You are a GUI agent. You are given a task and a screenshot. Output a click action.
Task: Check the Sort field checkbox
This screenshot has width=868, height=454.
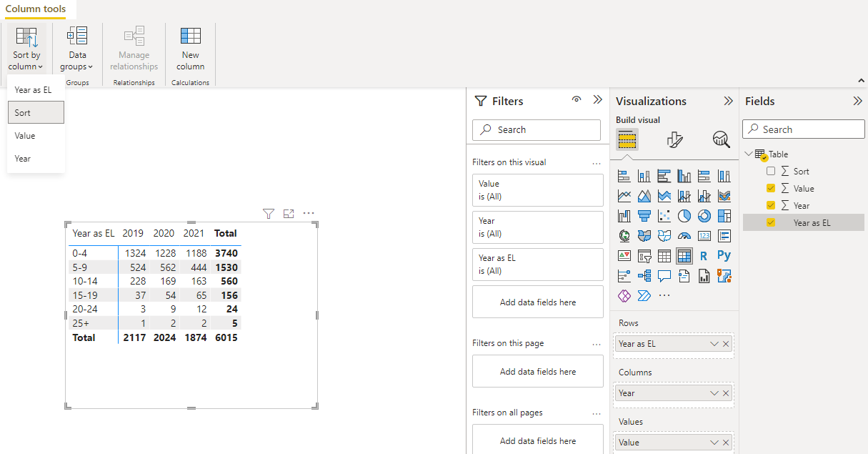(770, 171)
